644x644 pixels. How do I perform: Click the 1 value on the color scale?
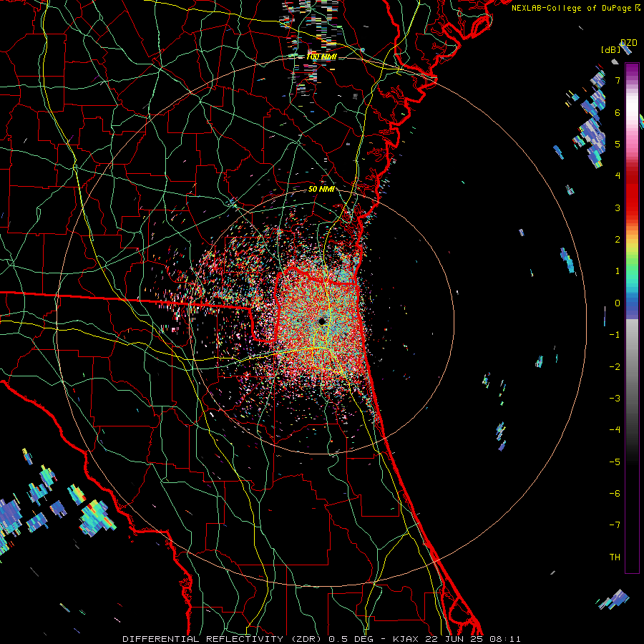click(618, 271)
